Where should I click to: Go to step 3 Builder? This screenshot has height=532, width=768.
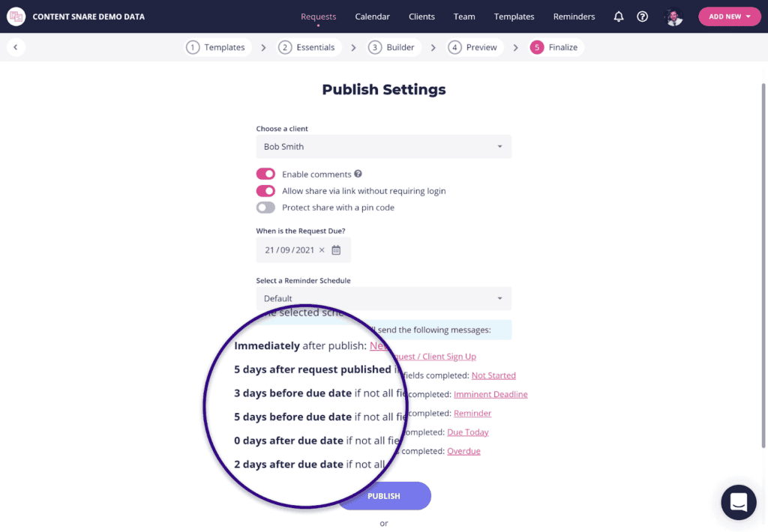(x=394, y=47)
